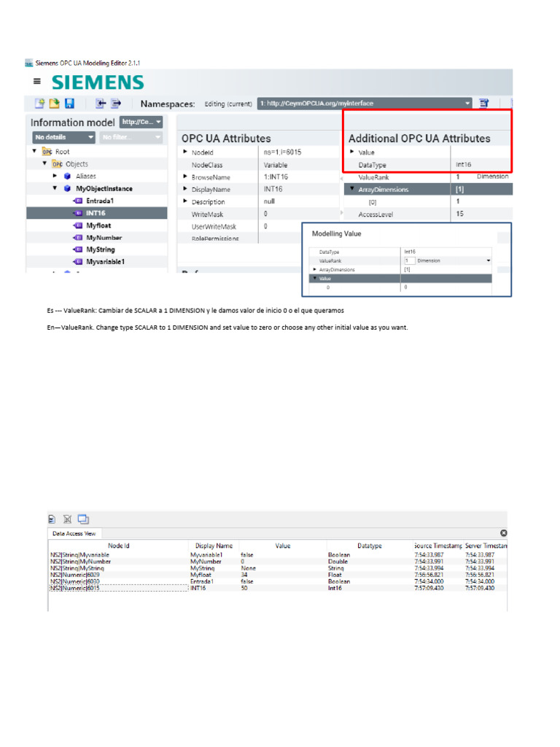Click the purple variable icon next to Myvariable1
Screen dimensions: 560x747
78,262
